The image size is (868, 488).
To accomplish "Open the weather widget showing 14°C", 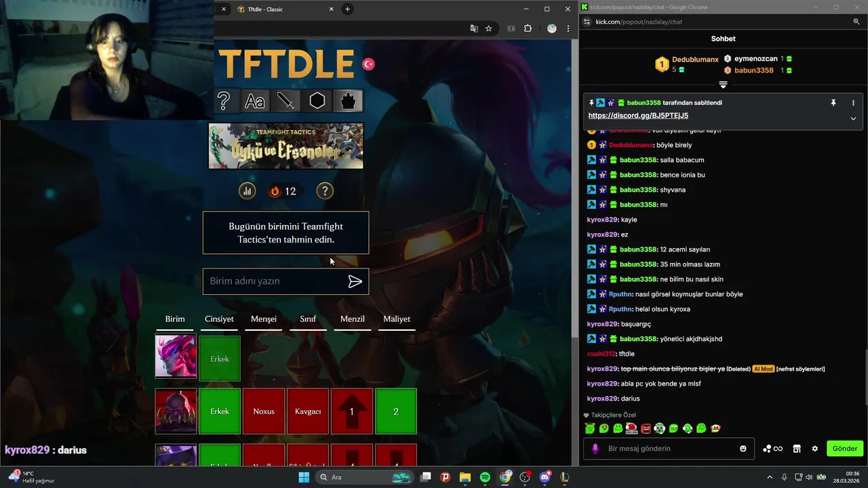I will click(x=33, y=477).
